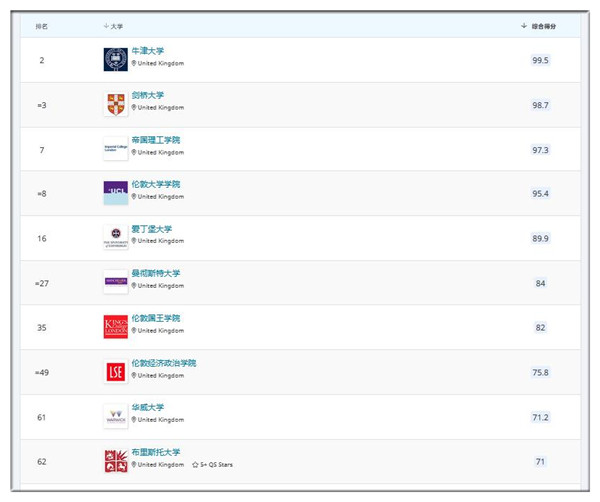Click rank 62 in Bristol row
The width and height of the screenshot is (600, 502).
(x=42, y=462)
